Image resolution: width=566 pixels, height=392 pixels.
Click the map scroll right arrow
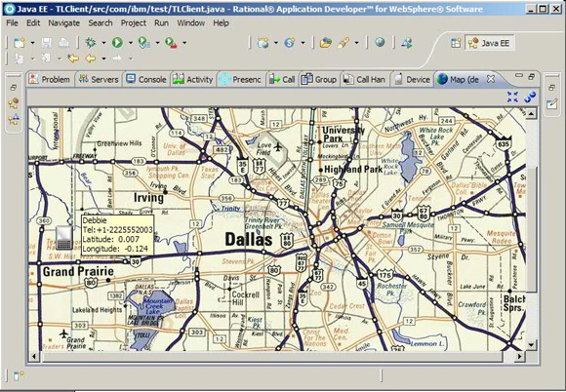coord(519,357)
